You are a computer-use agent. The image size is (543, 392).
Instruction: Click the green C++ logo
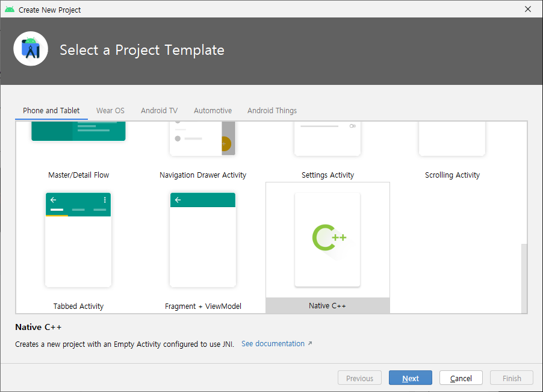[x=329, y=238]
